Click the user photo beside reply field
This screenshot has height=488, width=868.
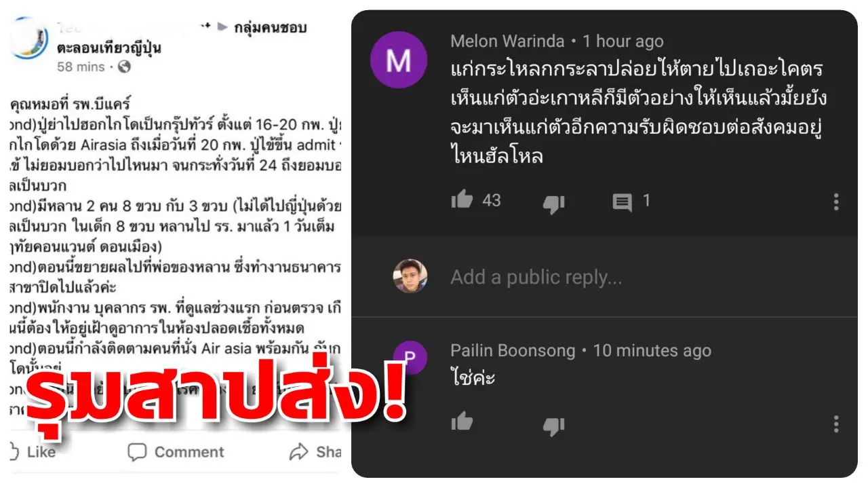point(410,276)
